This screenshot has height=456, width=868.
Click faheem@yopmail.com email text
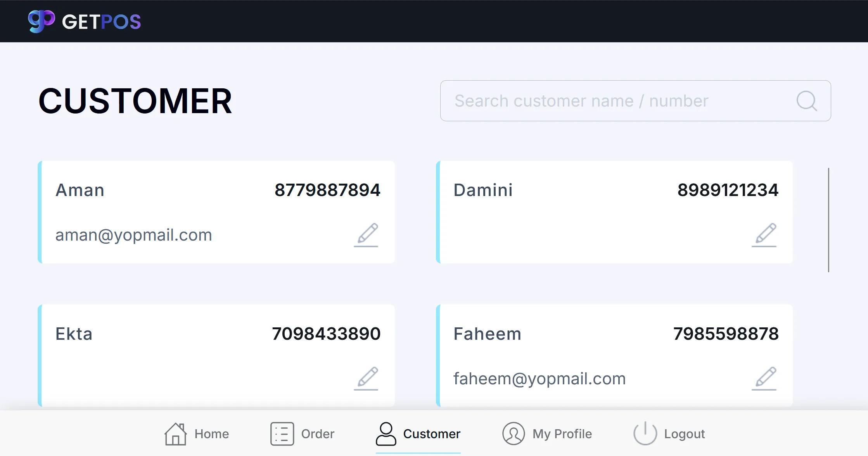pos(539,379)
